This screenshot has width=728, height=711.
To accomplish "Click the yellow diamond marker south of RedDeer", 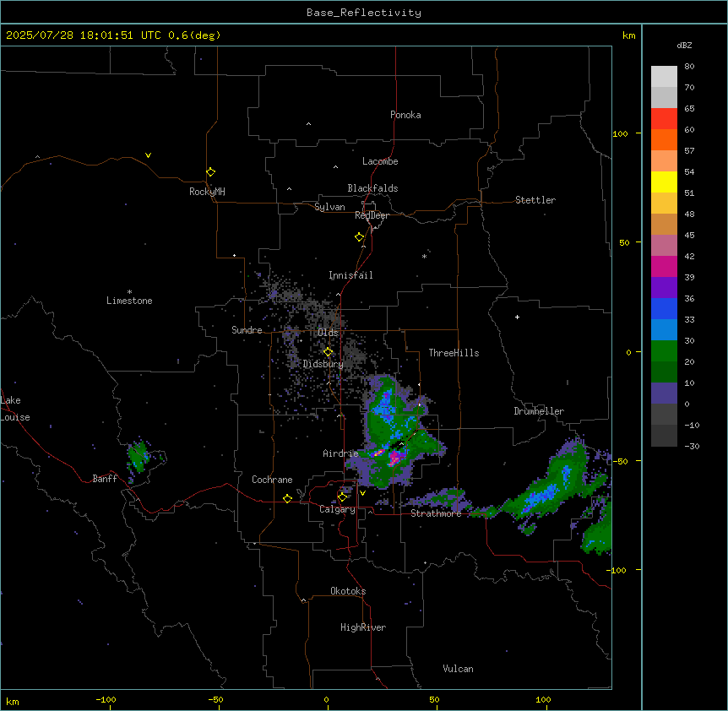I will click(x=360, y=237).
